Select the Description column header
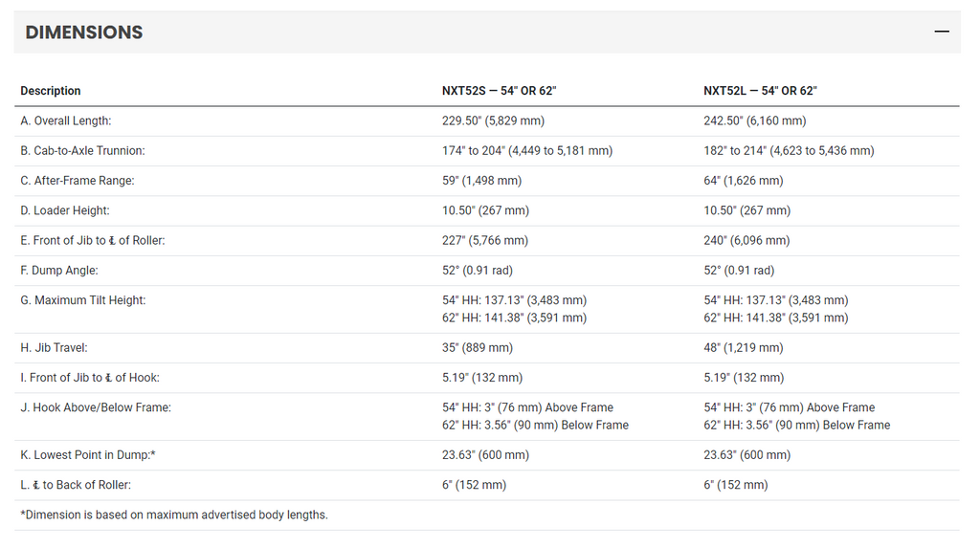Viewport: 980px width, 548px height. (51, 91)
